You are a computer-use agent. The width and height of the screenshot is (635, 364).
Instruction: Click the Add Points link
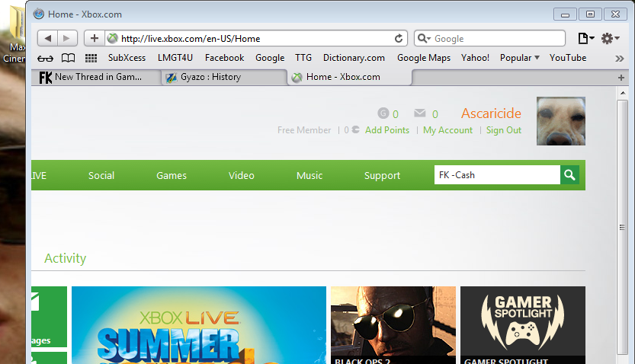click(387, 129)
